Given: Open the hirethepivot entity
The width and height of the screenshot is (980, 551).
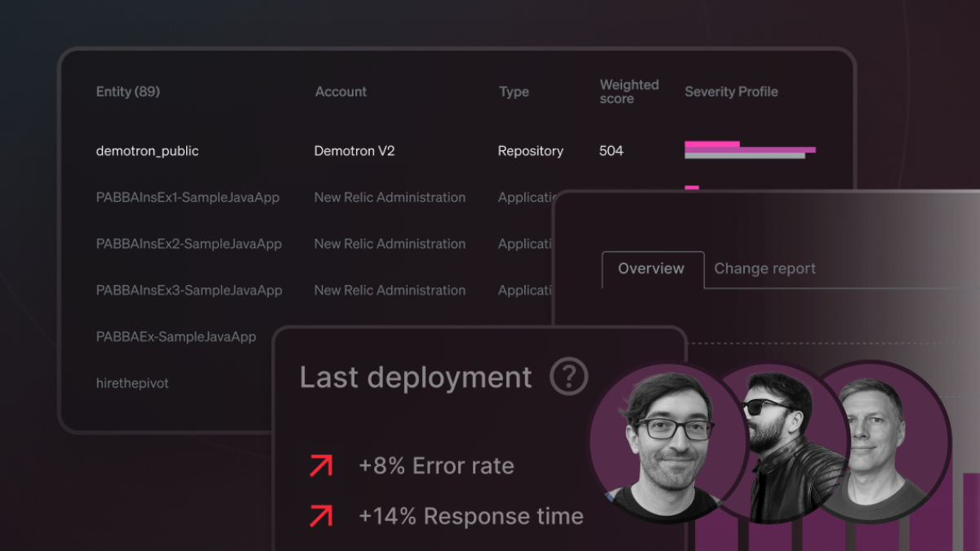Looking at the screenshot, I should click(x=132, y=384).
